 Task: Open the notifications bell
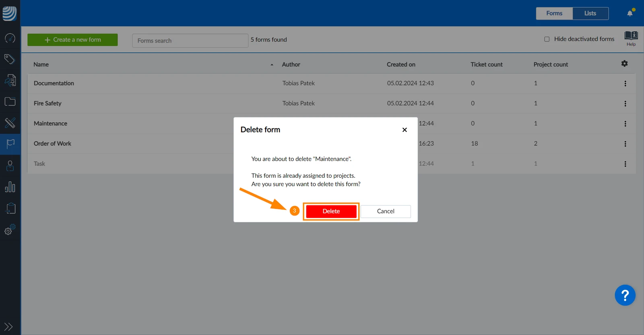630,13
